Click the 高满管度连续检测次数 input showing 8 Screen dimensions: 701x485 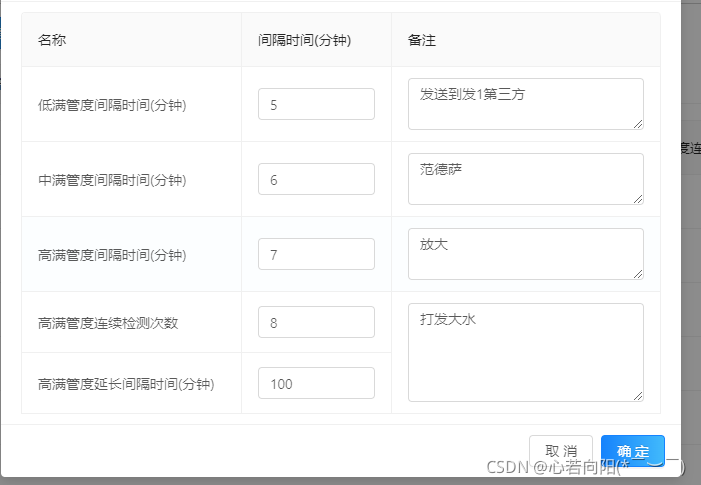(x=316, y=322)
